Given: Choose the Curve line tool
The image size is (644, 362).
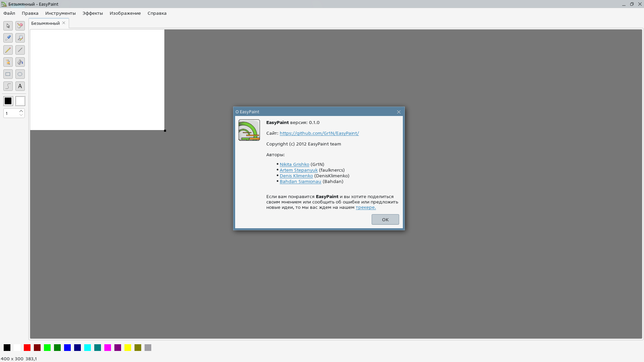Looking at the screenshot, I should pos(8,86).
